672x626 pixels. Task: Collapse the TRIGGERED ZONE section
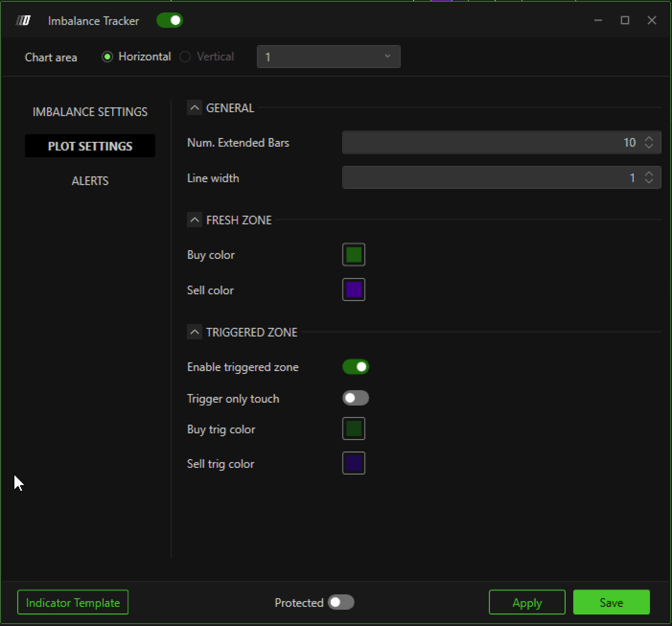click(194, 332)
